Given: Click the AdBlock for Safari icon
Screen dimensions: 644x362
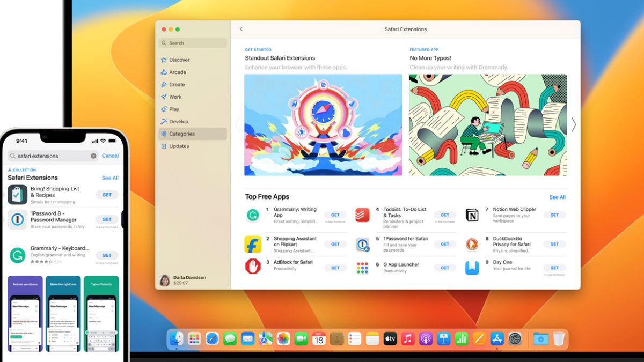Looking at the screenshot, I should coord(253,267).
